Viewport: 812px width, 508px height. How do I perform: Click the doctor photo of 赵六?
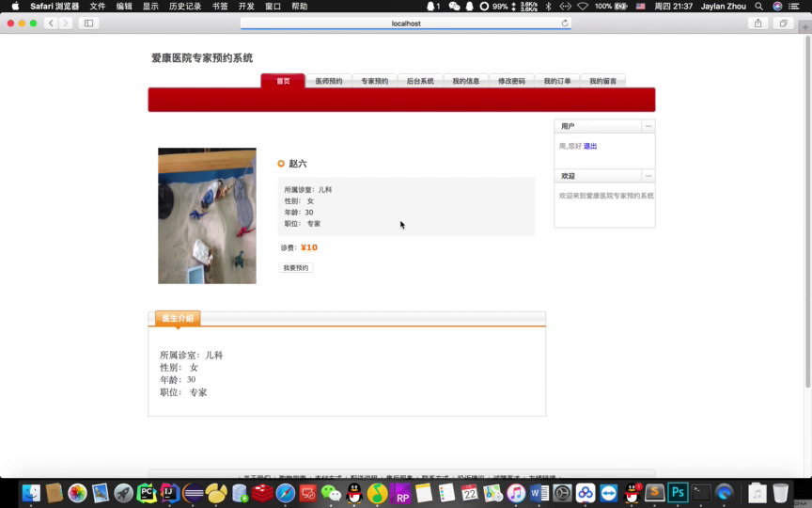(x=207, y=215)
